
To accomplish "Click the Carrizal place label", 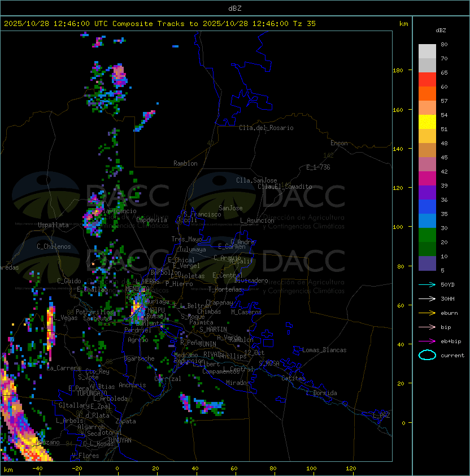I will (168, 379).
